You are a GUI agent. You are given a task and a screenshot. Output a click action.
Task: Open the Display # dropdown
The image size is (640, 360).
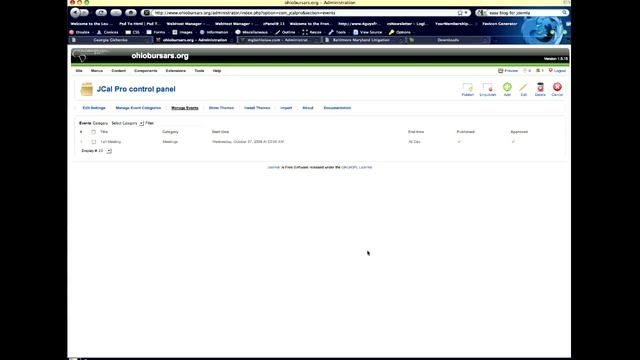pyautogui.click(x=105, y=151)
